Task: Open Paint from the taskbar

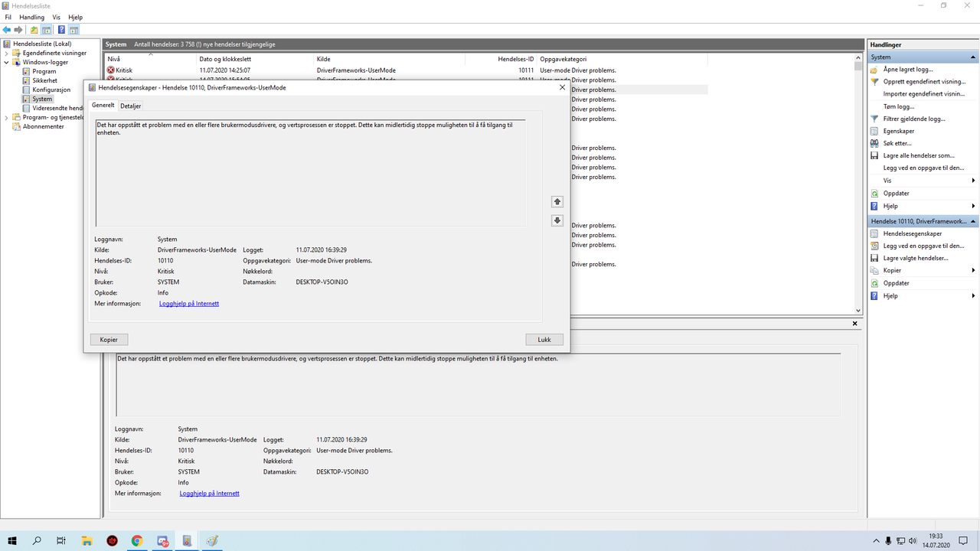Action: click(x=212, y=540)
